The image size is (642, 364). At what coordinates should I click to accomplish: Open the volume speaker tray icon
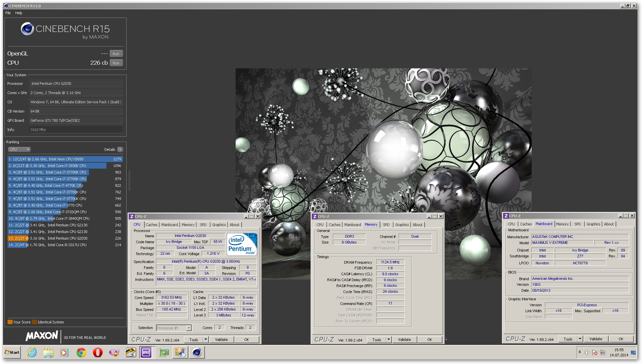point(587,352)
